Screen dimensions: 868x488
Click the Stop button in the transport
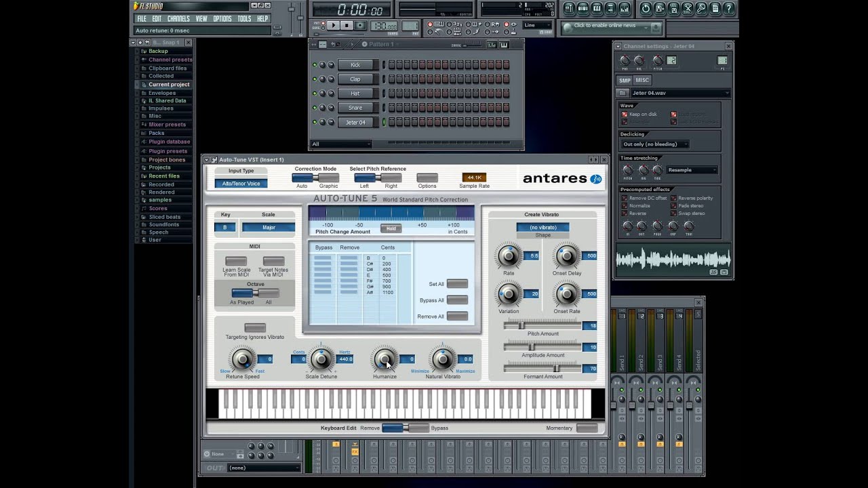347,25
